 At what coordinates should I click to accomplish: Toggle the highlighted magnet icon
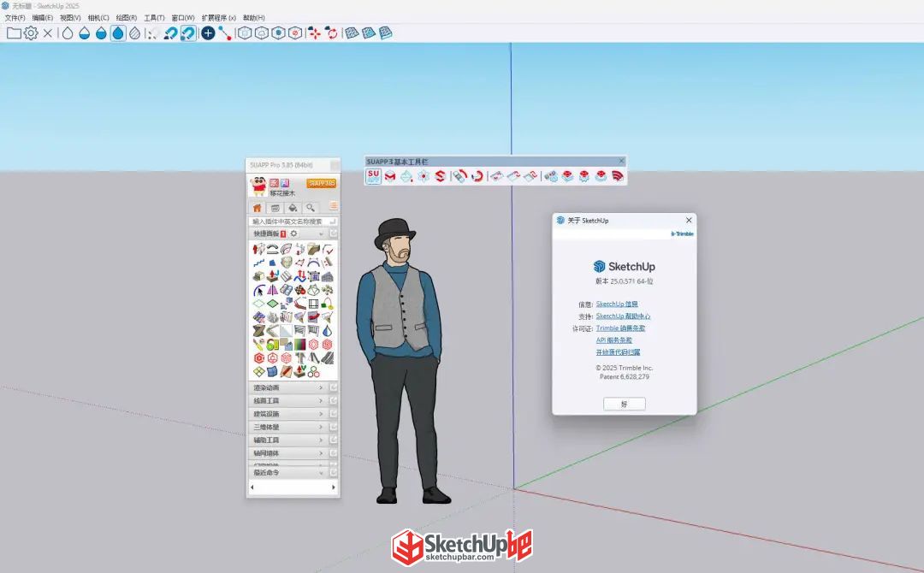[x=188, y=33]
